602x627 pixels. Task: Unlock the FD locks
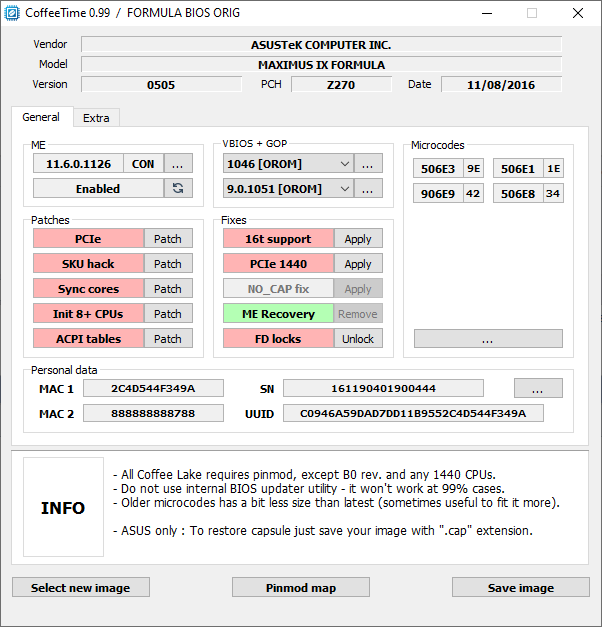[358, 338]
